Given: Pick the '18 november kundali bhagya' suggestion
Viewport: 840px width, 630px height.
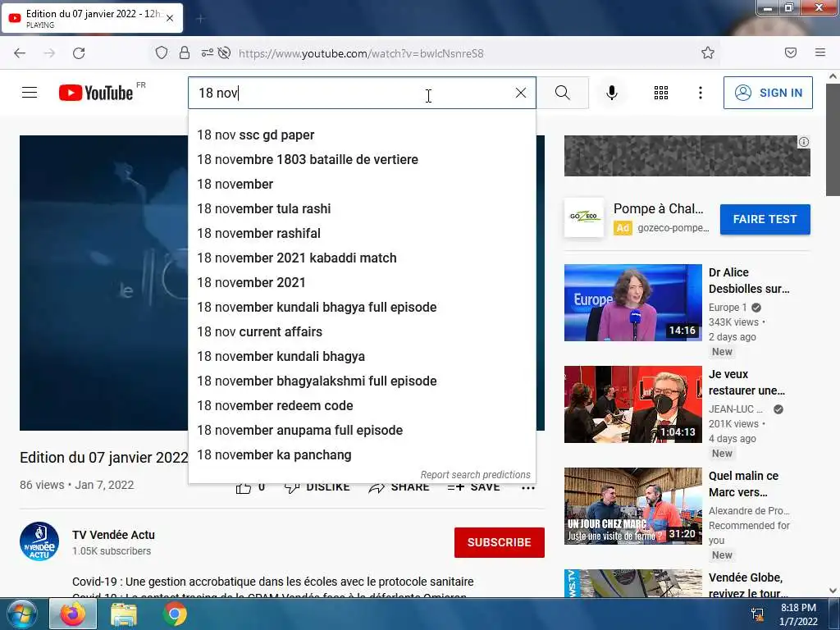Looking at the screenshot, I should click(362, 357).
